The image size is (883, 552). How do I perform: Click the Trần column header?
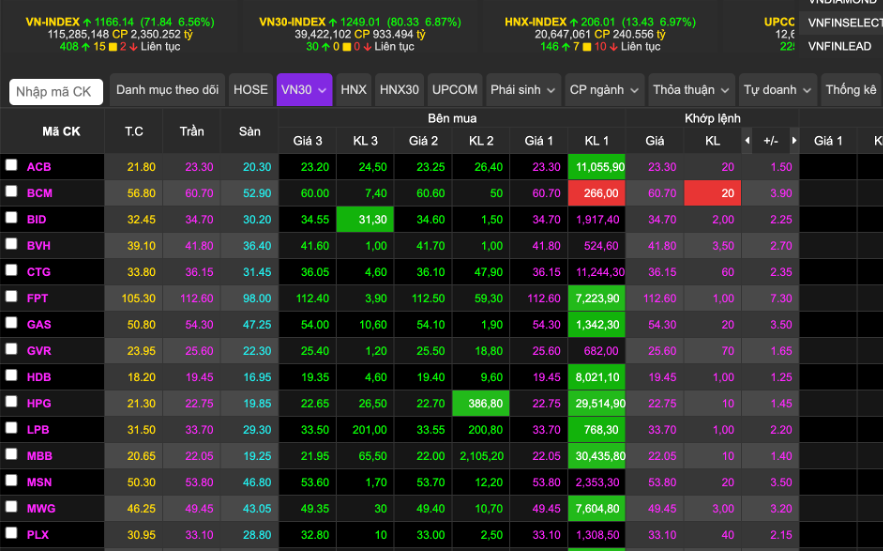pos(192,131)
